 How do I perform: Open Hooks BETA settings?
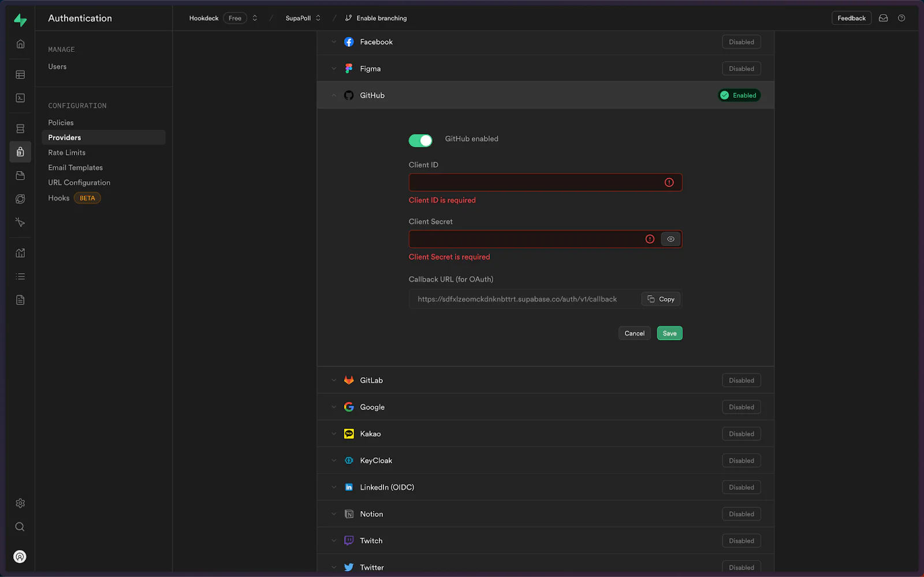(74, 198)
